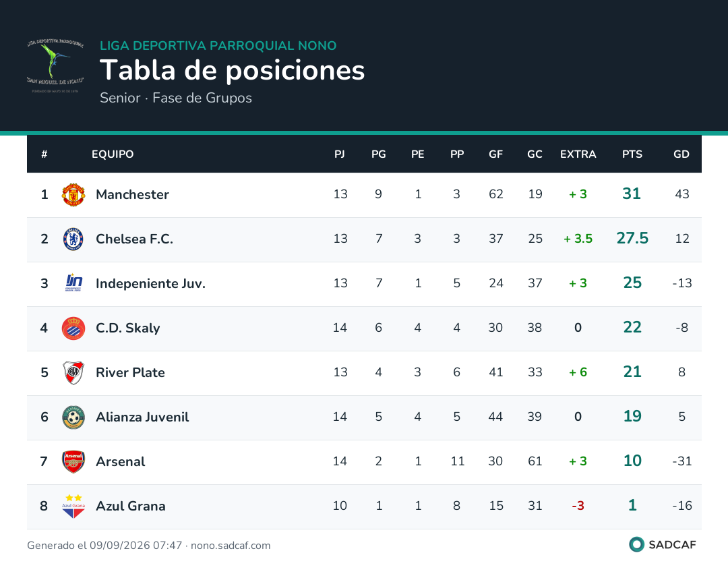The image size is (728, 580).
Task: Click the Manchester United crest icon
Action: click(x=73, y=195)
